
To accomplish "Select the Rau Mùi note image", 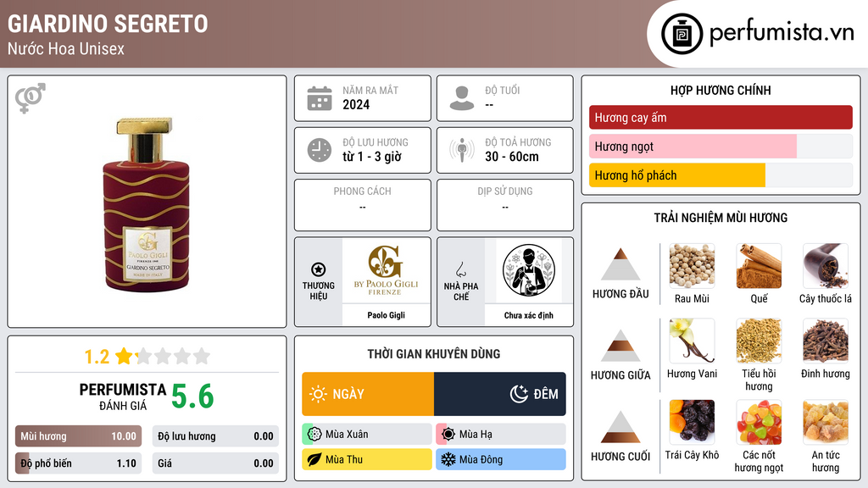I will [692, 266].
